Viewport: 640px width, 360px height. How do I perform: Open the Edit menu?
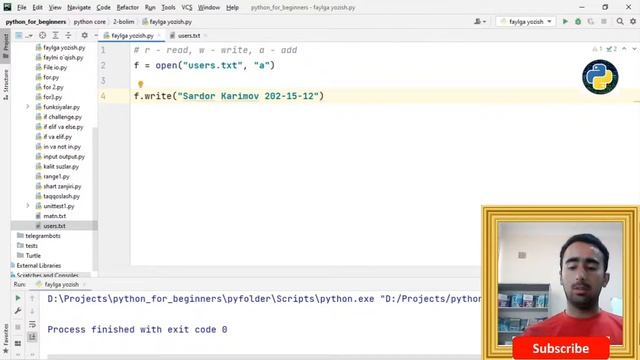[37, 7]
